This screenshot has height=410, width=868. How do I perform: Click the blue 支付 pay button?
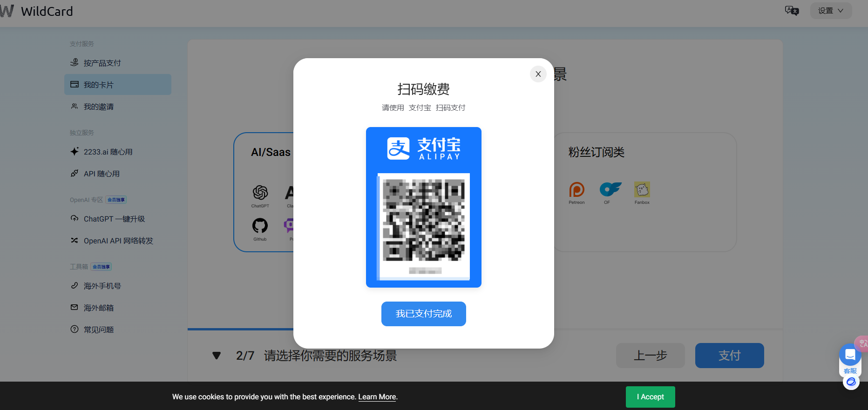coord(730,356)
